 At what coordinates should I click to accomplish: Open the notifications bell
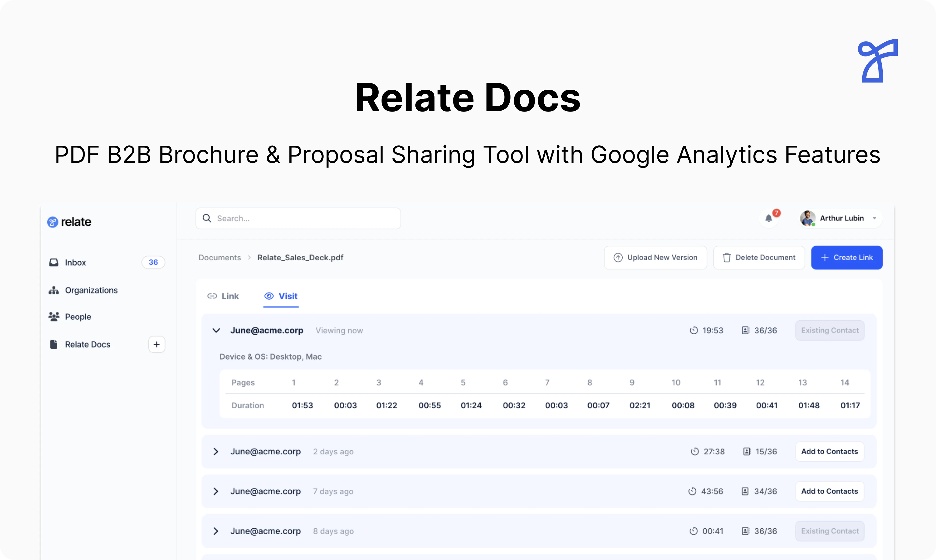coord(768,218)
